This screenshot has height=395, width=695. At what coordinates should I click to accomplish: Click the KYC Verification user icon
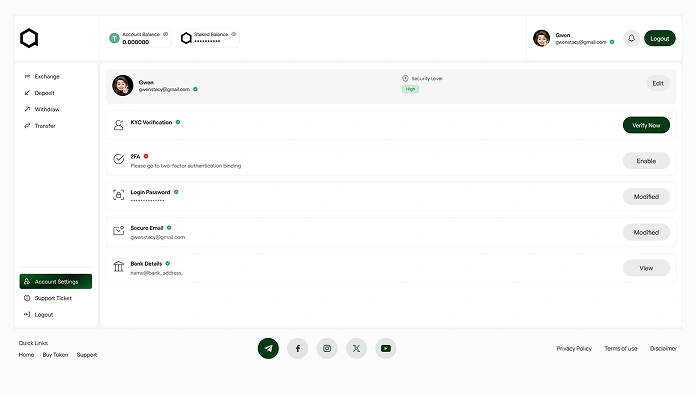pyautogui.click(x=118, y=125)
